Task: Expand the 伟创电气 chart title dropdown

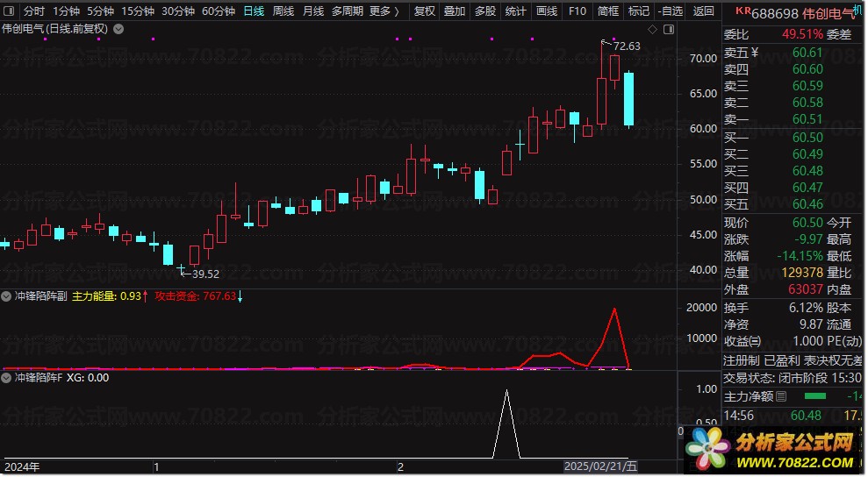Action: click(x=118, y=29)
